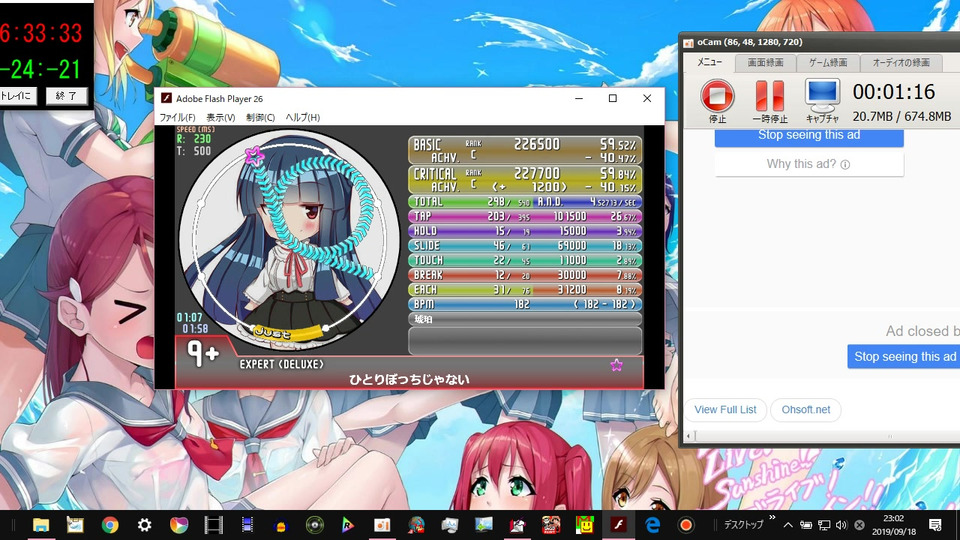960x540 pixels.
Task: Open the メニュー tab in oCam
Action: 710,62
